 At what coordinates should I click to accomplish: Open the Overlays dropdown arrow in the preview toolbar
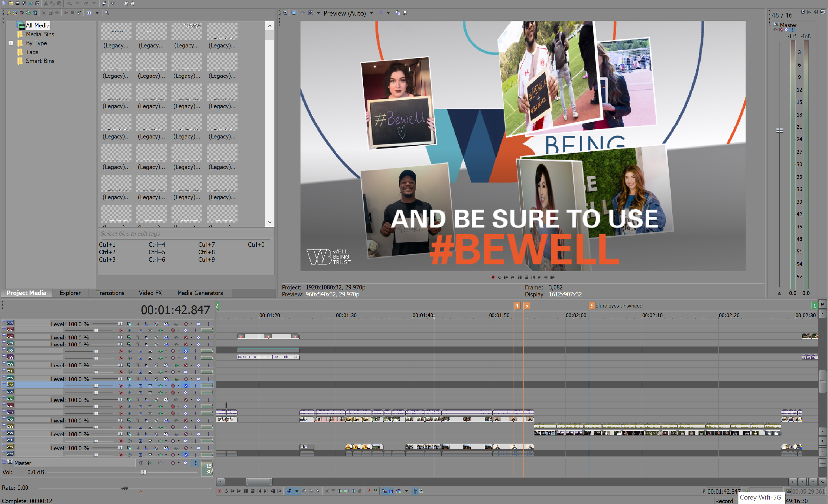(388, 13)
